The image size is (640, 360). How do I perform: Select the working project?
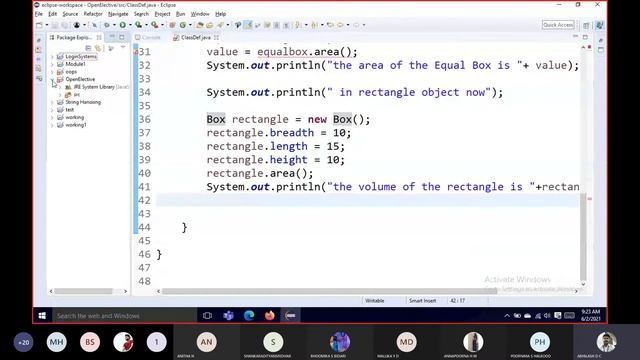[x=74, y=118]
